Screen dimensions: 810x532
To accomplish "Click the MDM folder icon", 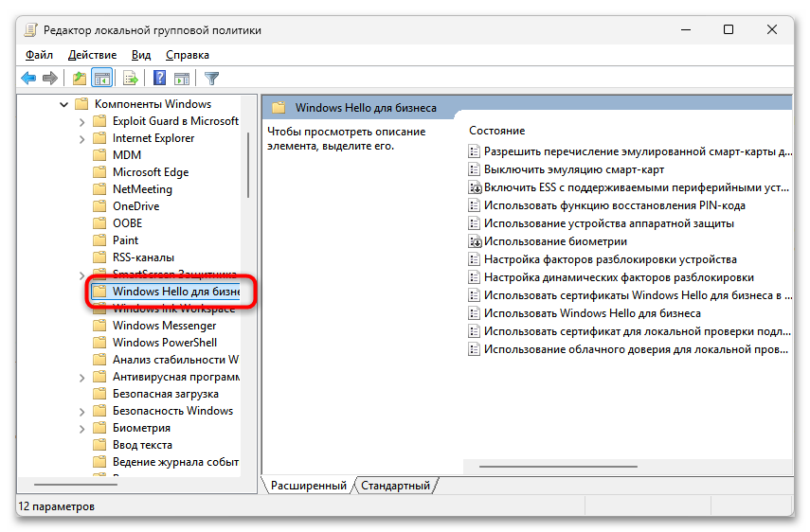I will (99, 155).
